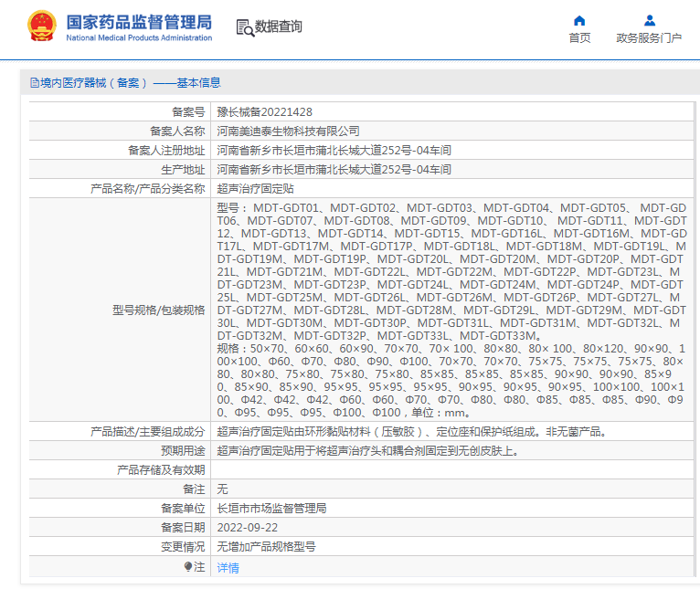Viewport: 700px width, 589px height.
Task: Click the 型号 MDT-GDT01 model list text
Action: [451, 272]
